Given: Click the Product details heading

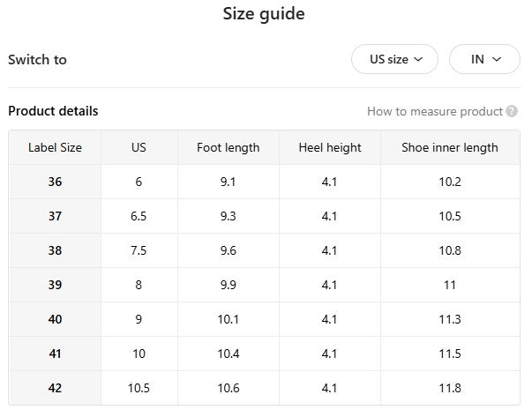Looking at the screenshot, I should point(53,111).
